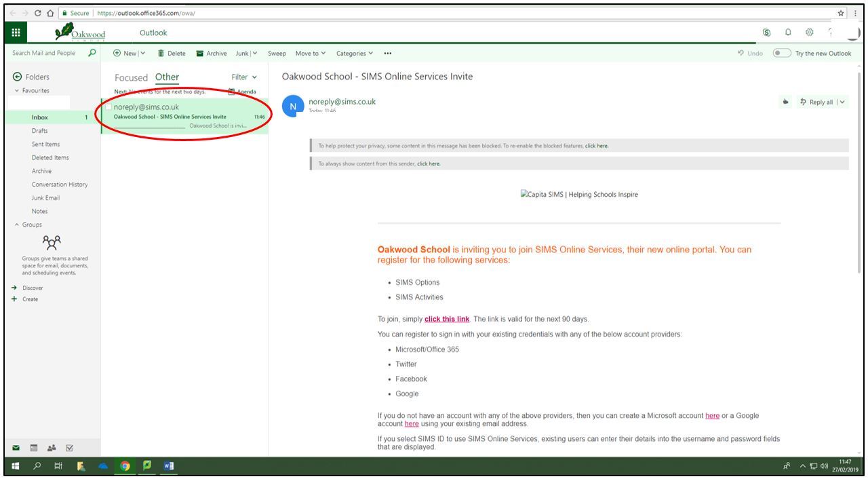Open People icon in bottom bar
Image resolution: width=868 pixels, height=481 pixels.
click(x=52, y=448)
